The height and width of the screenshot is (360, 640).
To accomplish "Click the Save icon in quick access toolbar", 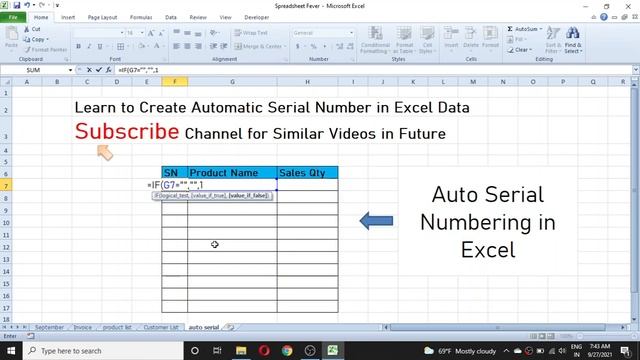I will [17, 5].
